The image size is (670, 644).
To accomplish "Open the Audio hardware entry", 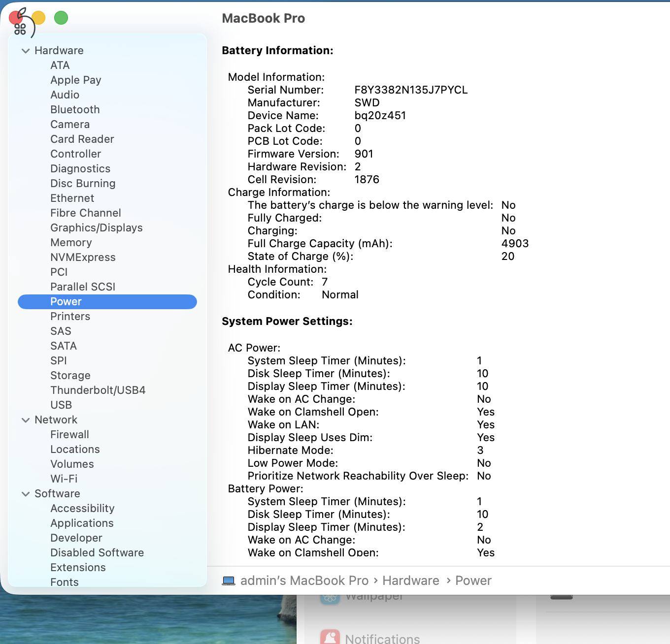I will [x=65, y=95].
